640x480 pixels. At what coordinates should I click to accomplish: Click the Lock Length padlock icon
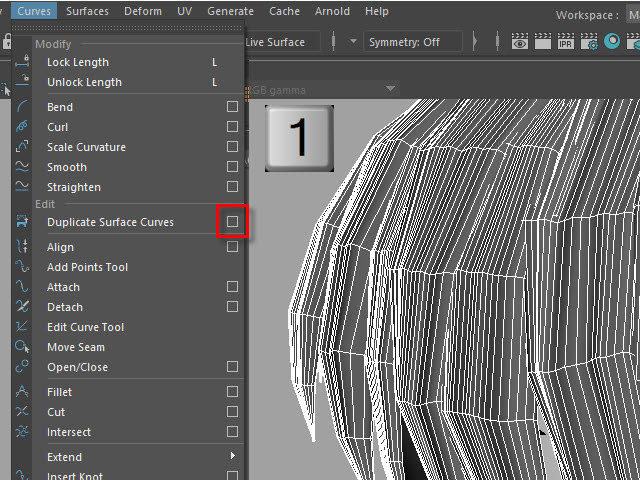tap(21, 62)
